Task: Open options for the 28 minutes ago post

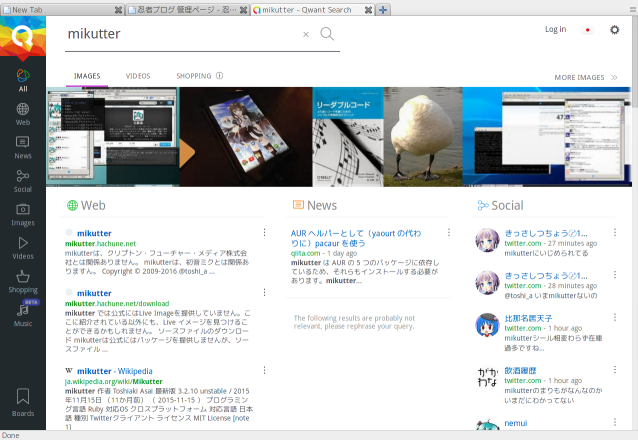Action: pos(615,275)
